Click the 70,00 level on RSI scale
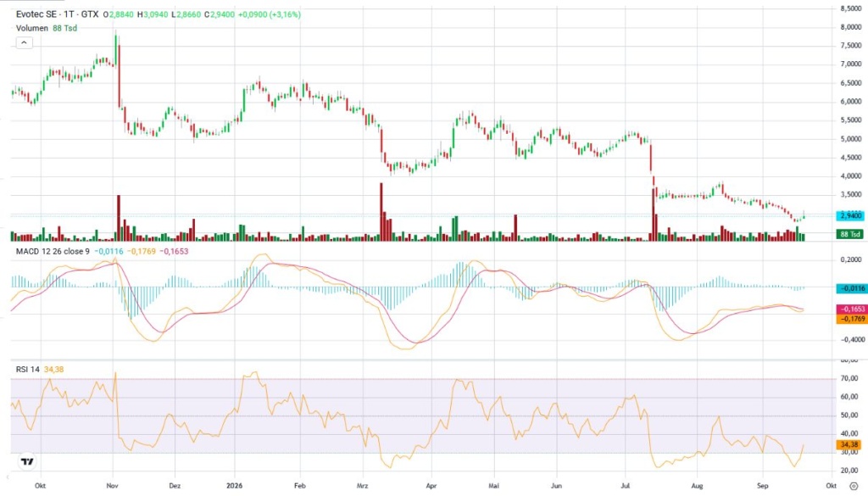This screenshot has height=496, width=868. pyautogui.click(x=849, y=379)
